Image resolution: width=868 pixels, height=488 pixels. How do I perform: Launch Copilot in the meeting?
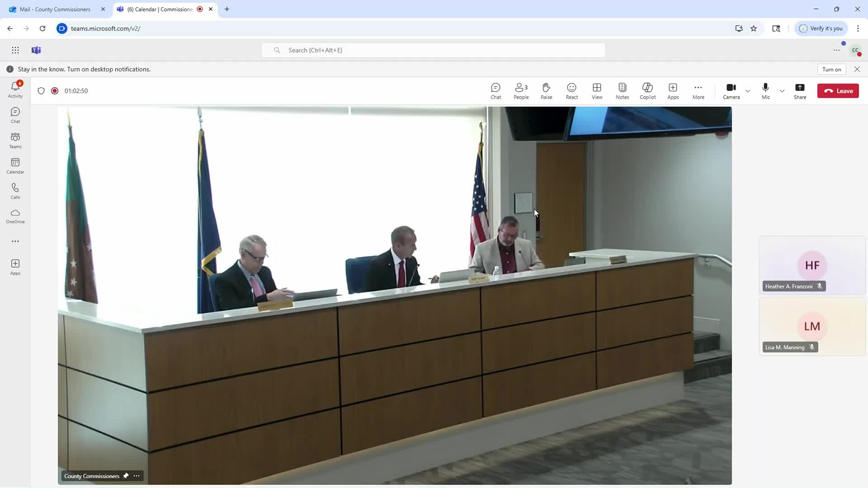647,90
